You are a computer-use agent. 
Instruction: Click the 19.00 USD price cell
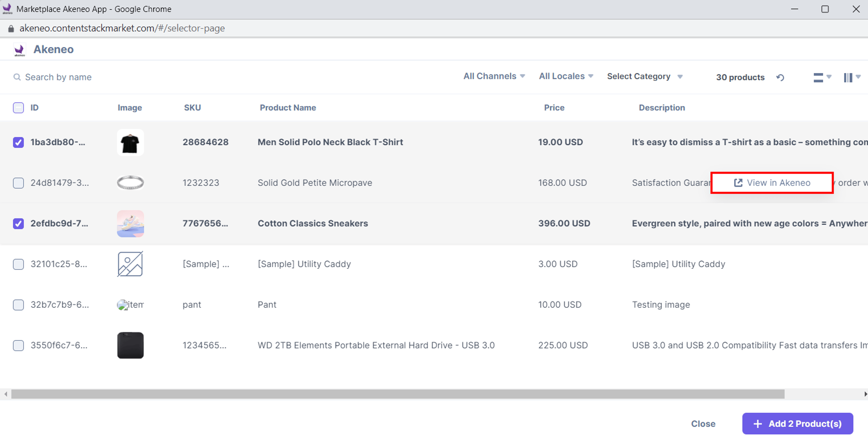(x=560, y=142)
